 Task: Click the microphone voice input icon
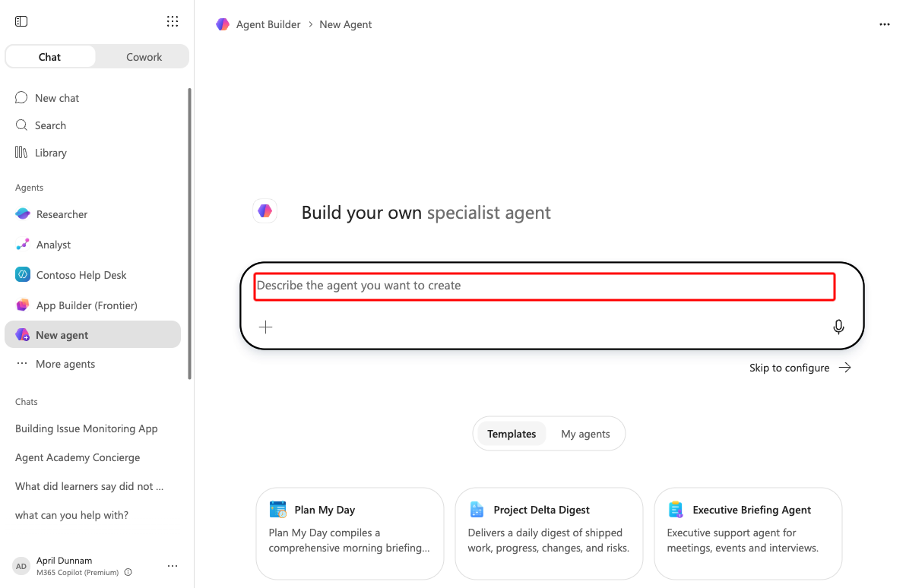click(x=838, y=327)
